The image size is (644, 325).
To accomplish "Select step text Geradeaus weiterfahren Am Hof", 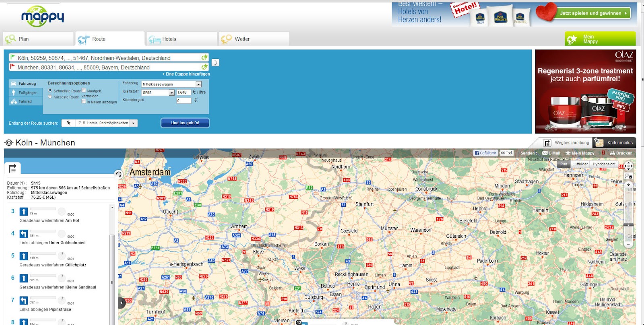I will tap(50, 221).
